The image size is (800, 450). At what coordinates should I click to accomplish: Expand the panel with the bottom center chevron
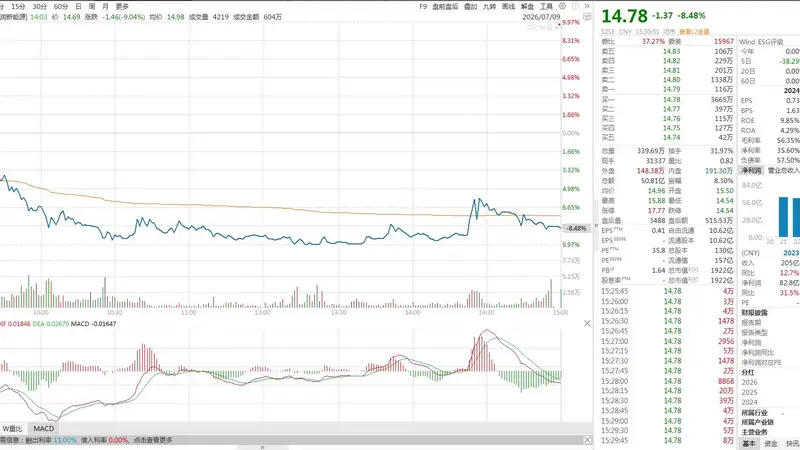(262, 447)
